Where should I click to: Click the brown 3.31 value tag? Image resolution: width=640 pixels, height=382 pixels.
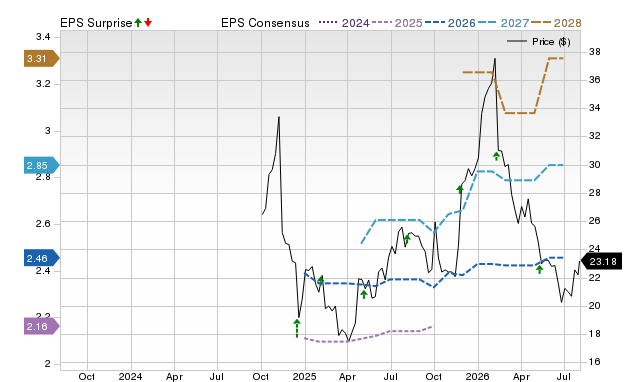[42, 59]
